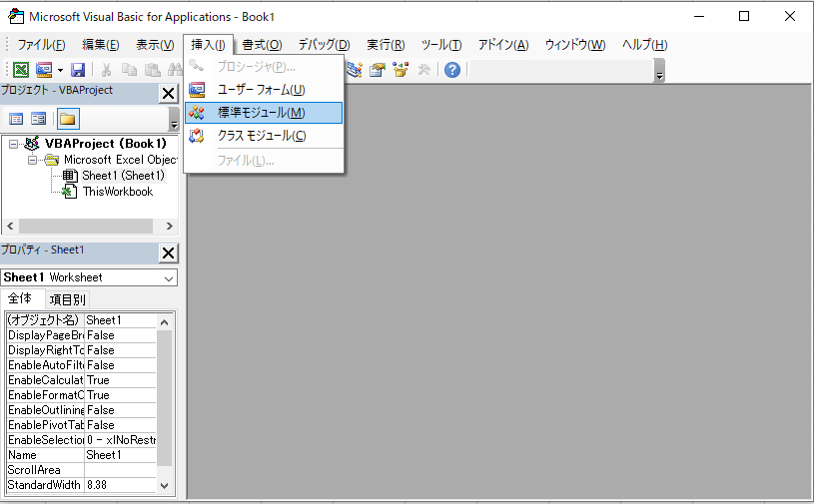Select the DisplayPageBreaks False value
Image resolution: width=814 pixels, height=504 pixels.
(121, 335)
